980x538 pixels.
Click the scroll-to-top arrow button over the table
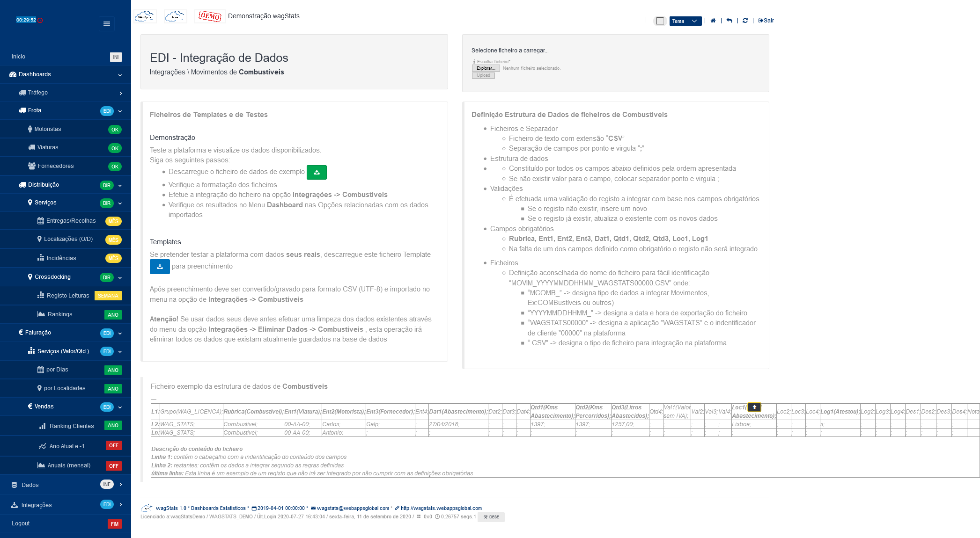754,407
